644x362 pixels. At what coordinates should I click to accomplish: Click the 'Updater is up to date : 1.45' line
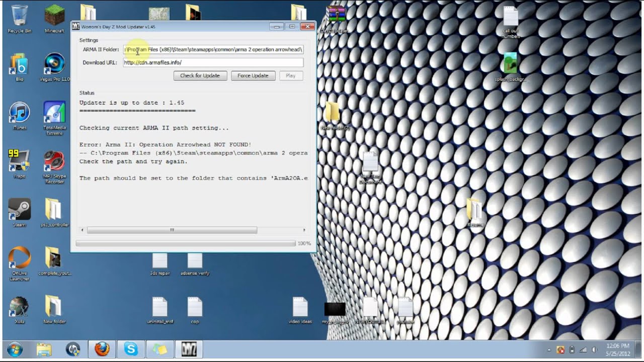point(132,103)
